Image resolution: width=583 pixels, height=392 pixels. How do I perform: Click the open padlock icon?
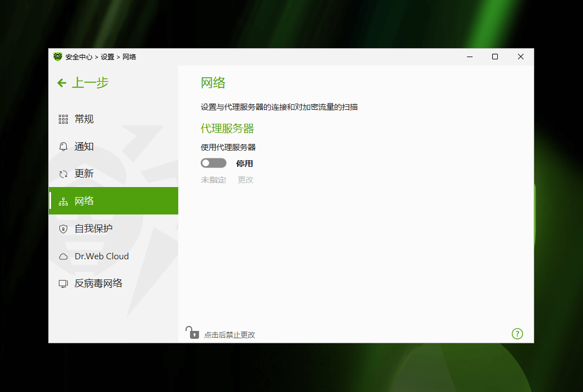(192, 333)
